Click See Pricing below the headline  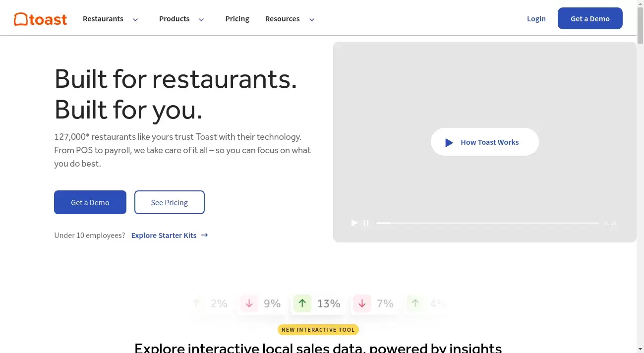click(169, 202)
